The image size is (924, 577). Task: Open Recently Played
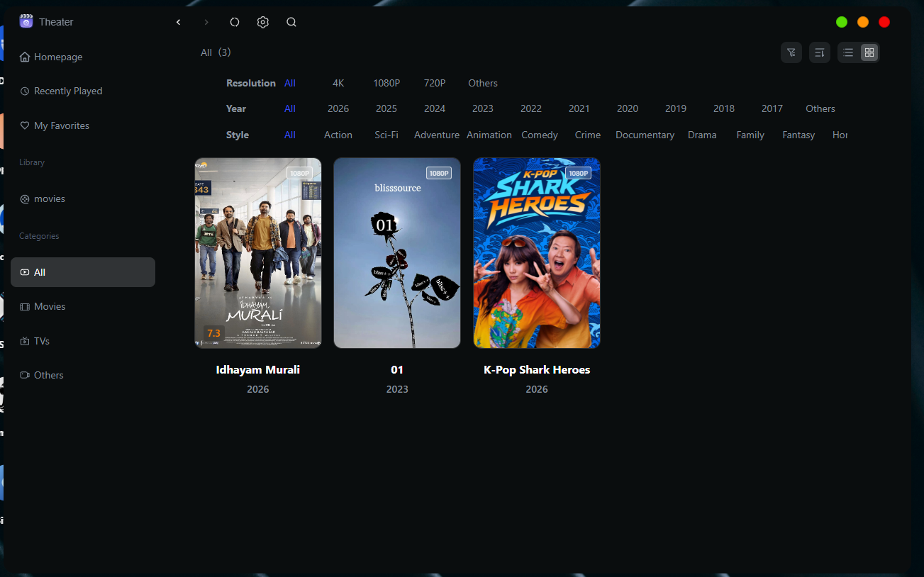point(83,91)
